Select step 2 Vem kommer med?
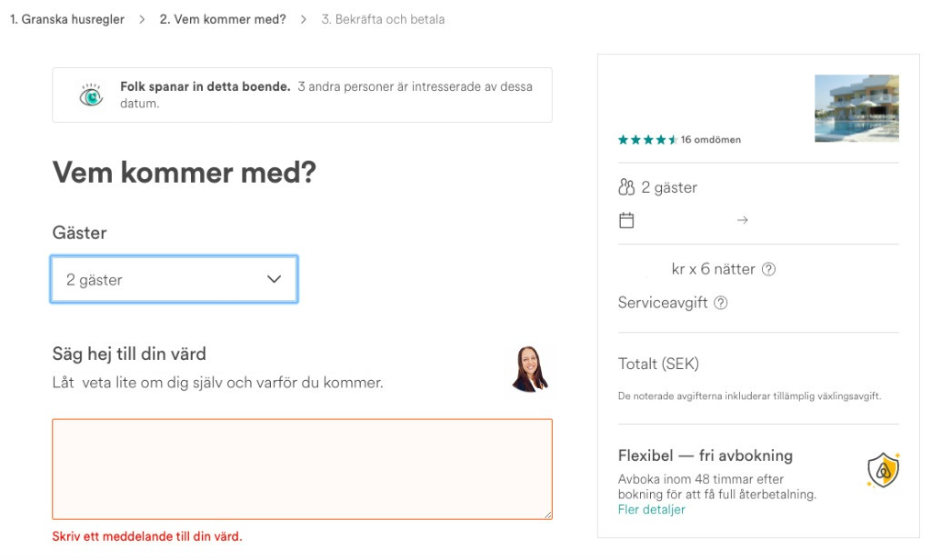The height and width of the screenshot is (560, 931). [x=223, y=19]
